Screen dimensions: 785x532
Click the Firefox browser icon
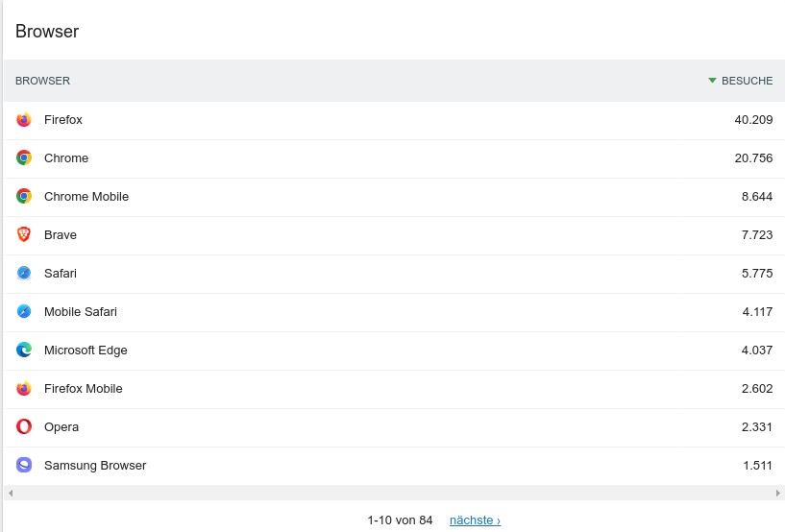(23, 120)
